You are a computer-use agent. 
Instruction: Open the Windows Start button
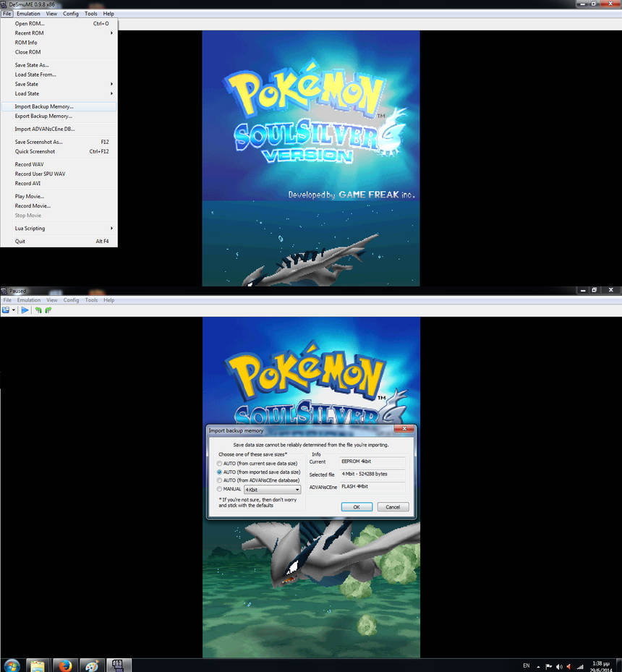coord(12,666)
